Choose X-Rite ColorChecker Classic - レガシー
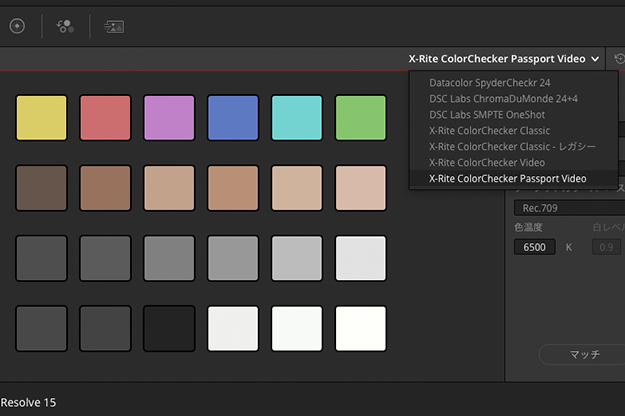The image size is (625, 416). click(512, 147)
